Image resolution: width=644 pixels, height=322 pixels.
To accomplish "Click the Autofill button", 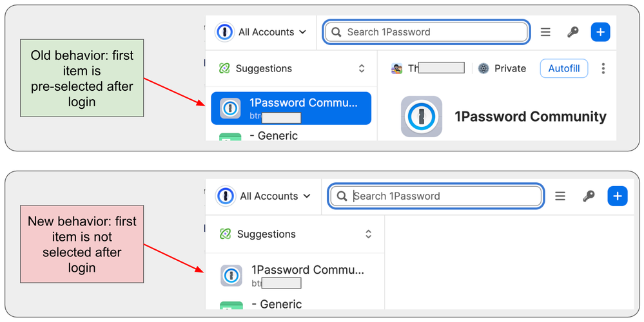I will (564, 68).
